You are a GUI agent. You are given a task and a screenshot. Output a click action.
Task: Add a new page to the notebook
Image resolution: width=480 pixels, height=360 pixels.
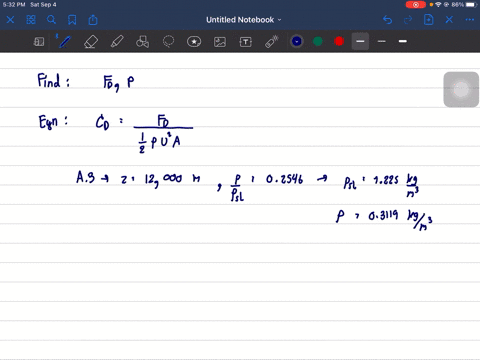[x=429, y=20]
